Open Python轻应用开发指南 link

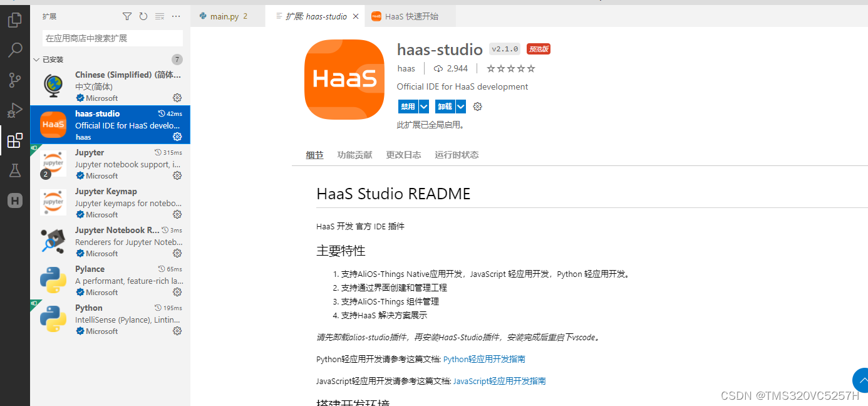484,359
